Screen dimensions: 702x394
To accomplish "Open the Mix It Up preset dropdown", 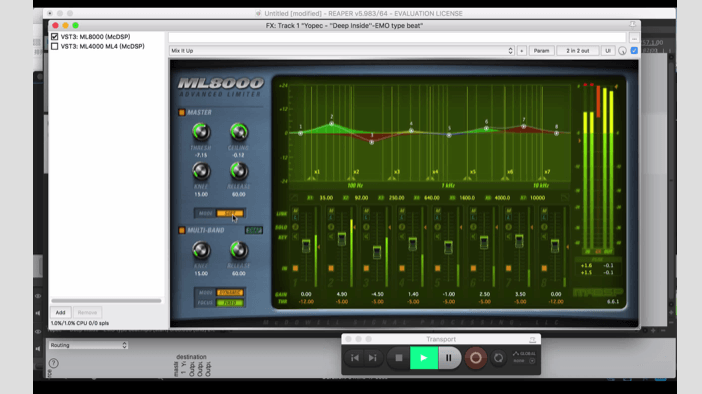I will (342, 51).
